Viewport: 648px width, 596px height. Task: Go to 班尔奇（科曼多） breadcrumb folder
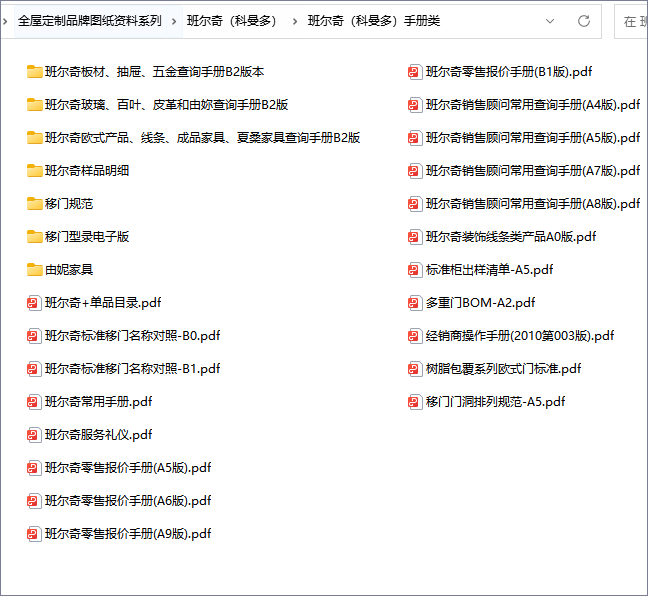(235, 21)
